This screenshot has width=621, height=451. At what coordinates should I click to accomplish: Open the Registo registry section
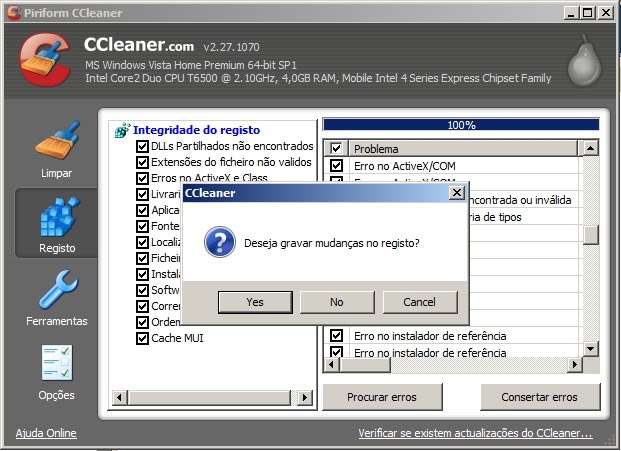click(57, 224)
